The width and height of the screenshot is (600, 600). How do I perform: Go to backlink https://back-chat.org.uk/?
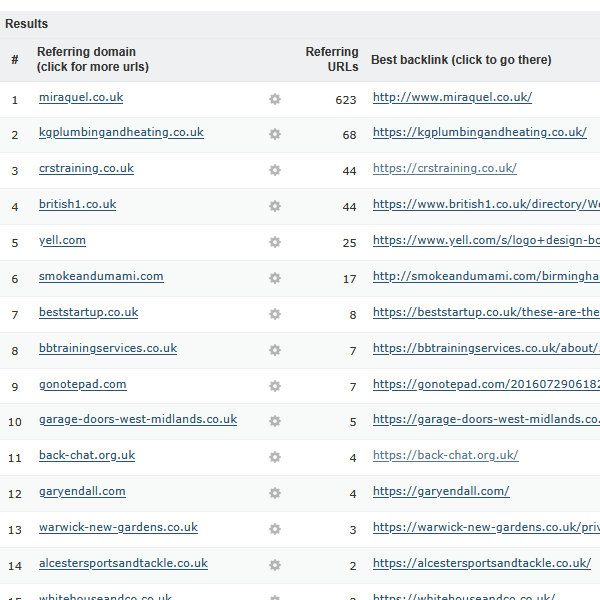[x=445, y=456]
